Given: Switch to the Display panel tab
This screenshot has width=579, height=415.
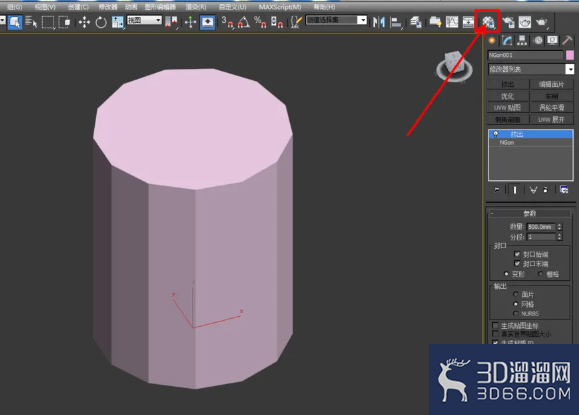Looking at the screenshot, I should (x=552, y=40).
